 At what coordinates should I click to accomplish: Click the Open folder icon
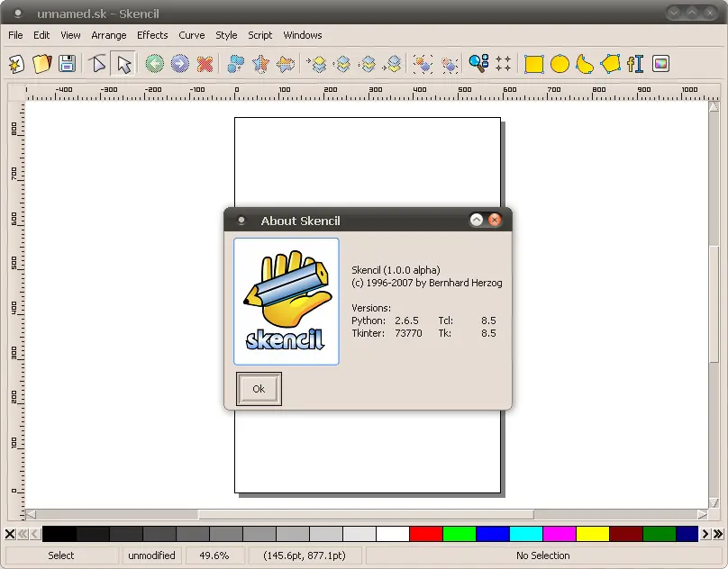click(x=41, y=64)
